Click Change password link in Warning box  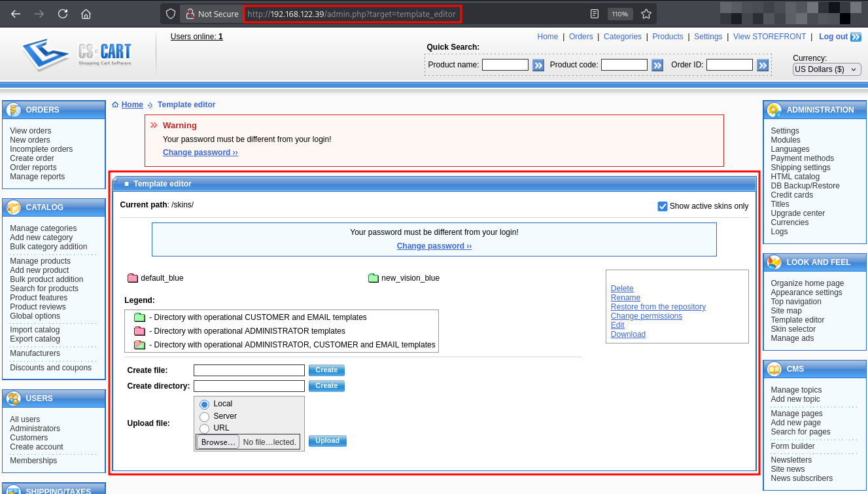(x=200, y=152)
